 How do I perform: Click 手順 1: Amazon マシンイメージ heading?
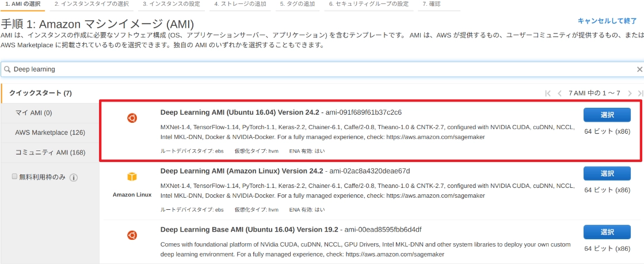pyautogui.click(x=97, y=24)
